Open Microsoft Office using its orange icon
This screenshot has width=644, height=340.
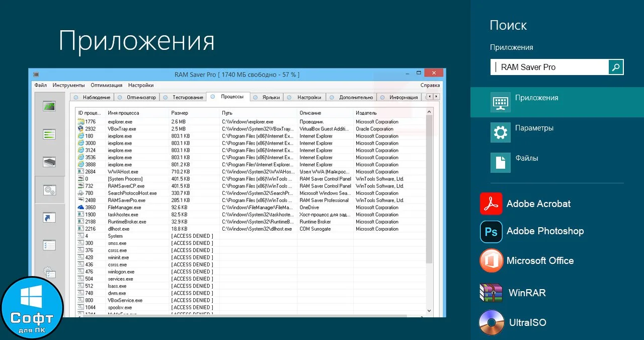491,261
